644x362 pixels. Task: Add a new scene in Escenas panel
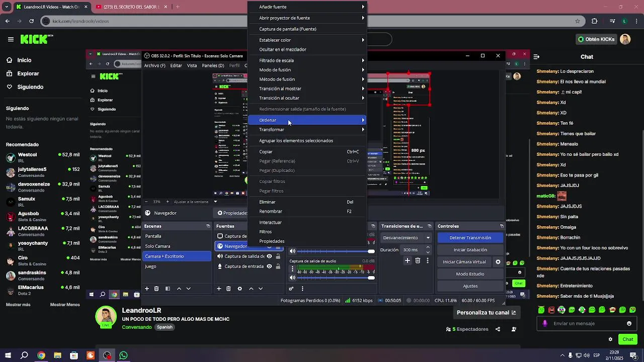[147, 289]
